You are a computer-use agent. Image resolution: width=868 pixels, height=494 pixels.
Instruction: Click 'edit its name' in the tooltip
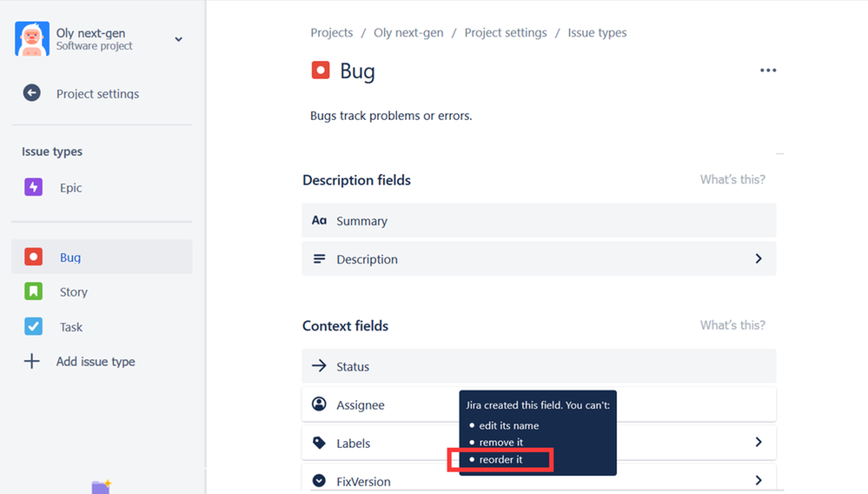[509, 426]
